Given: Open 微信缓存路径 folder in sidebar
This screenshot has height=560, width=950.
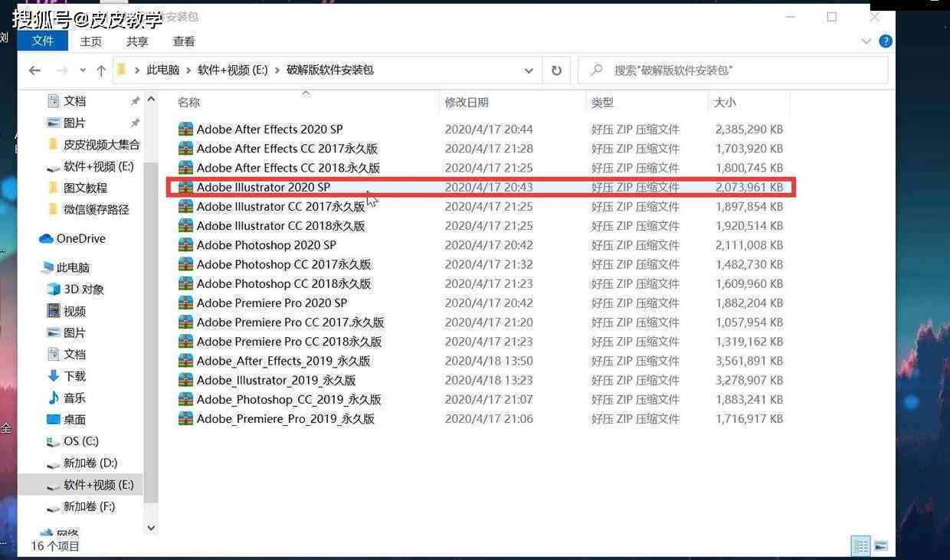Looking at the screenshot, I should click(x=96, y=209).
